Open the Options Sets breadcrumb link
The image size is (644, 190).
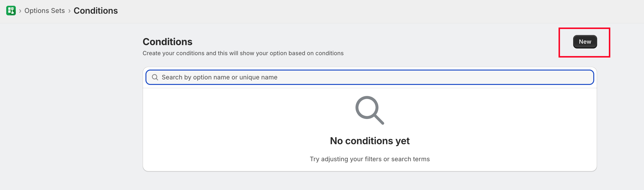point(44,11)
